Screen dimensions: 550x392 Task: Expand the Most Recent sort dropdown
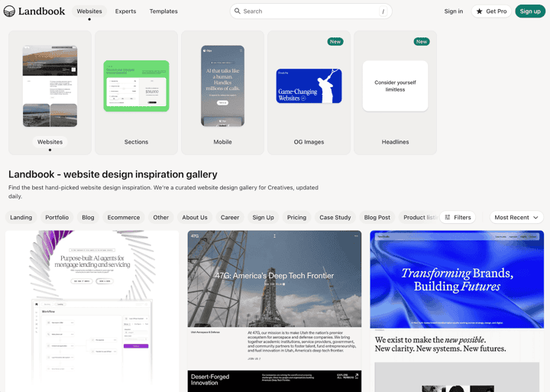(x=516, y=217)
